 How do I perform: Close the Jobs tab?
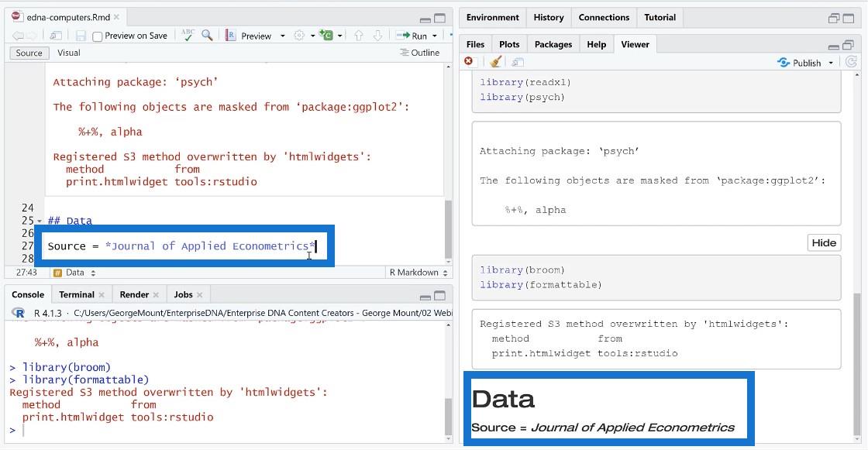click(199, 295)
